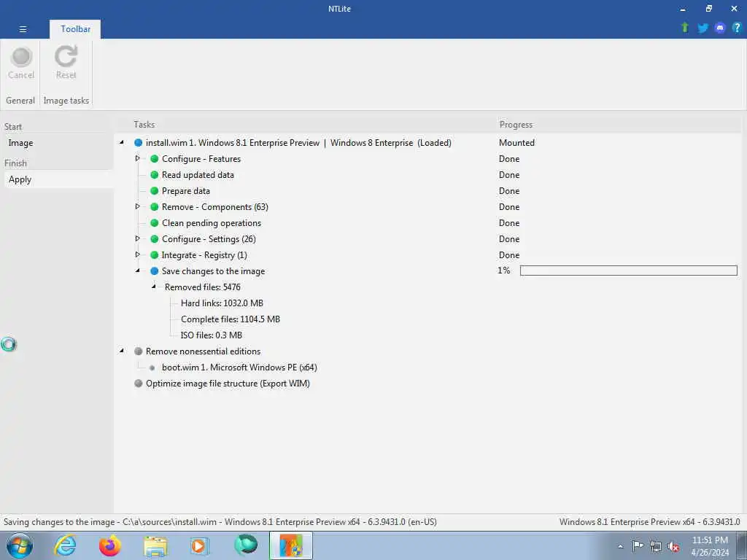The height and width of the screenshot is (560, 747).
Task: Select Optimize image file structure row
Action: (228, 384)
